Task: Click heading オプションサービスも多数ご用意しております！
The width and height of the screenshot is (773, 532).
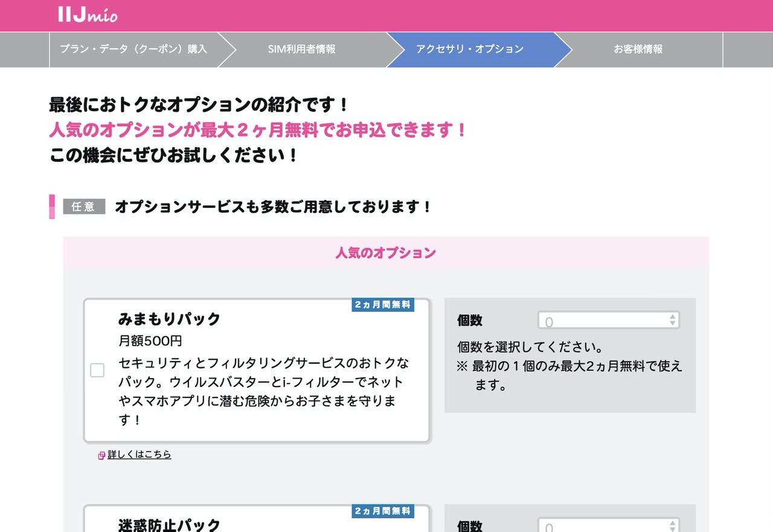Action: 274,207
